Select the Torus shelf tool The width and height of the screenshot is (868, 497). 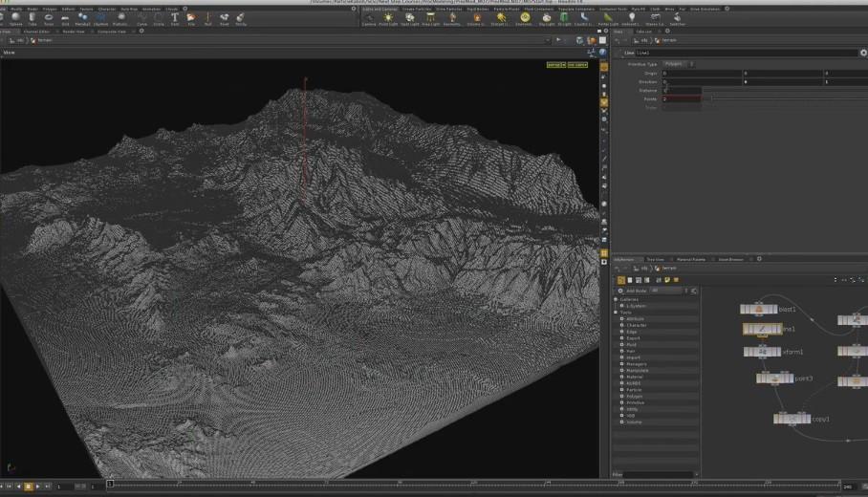coord(49,19)
